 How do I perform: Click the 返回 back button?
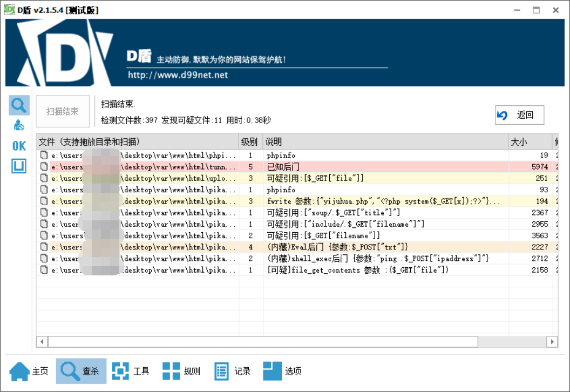tap(519, 115)
